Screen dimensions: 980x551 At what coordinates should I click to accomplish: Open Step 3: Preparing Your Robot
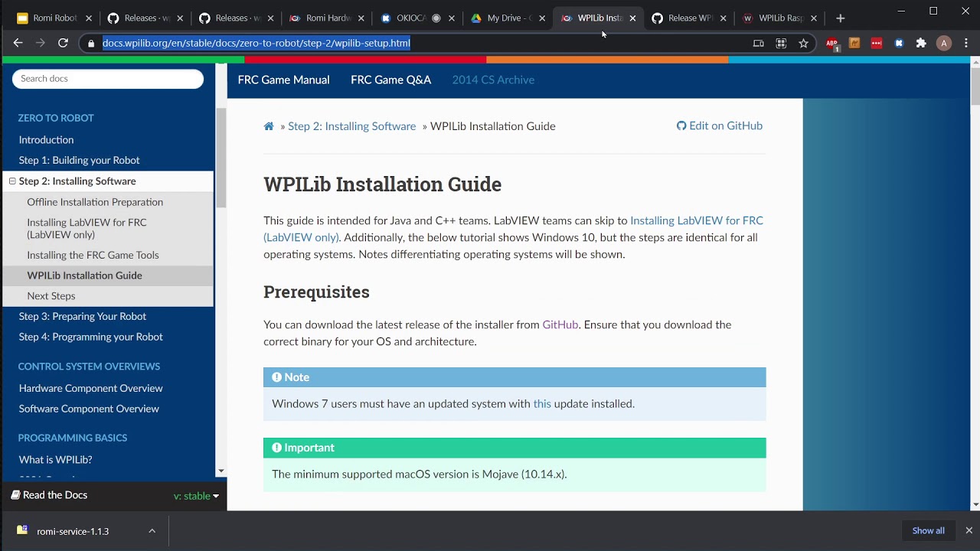(x=82, y=316)
